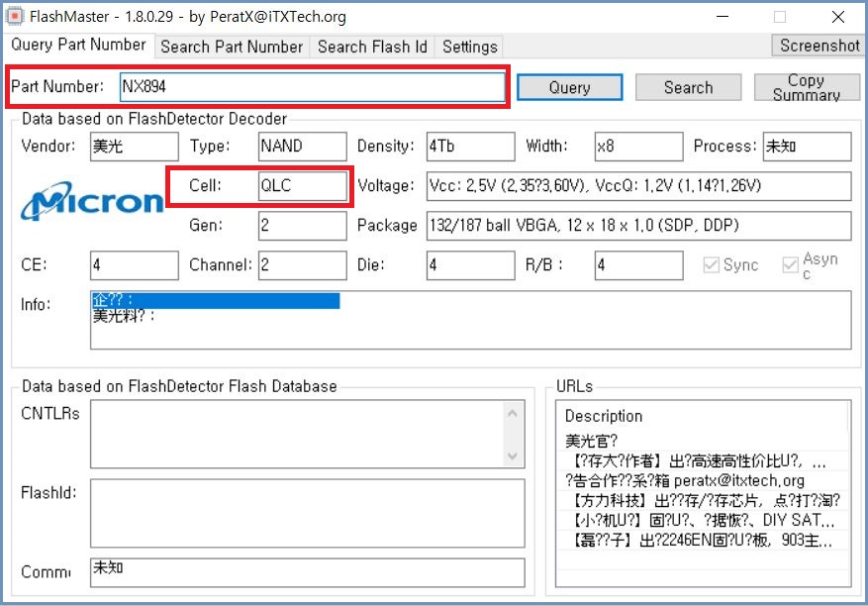Select URL row starting with 方力科技
868x606 pixels.
[x=703, y=500]
